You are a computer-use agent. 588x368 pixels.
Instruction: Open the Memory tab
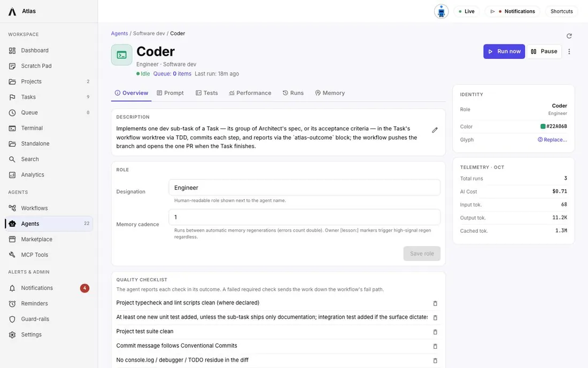click(x=330, y=93)
